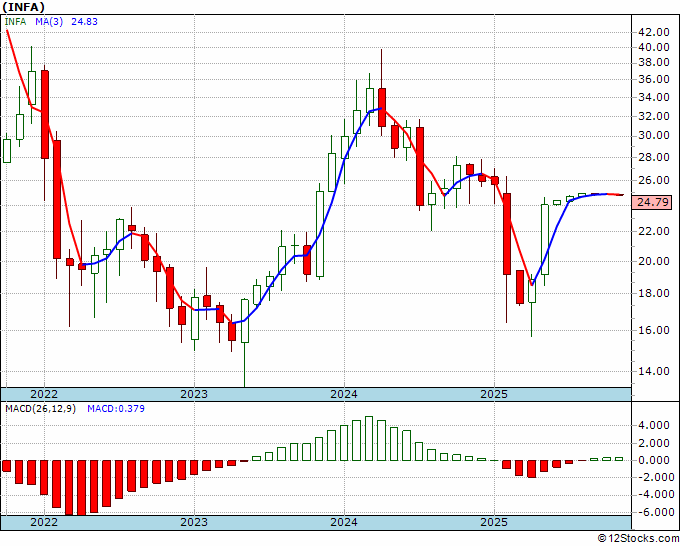Click the 2024 label on MACD axis

click(344, 522)
